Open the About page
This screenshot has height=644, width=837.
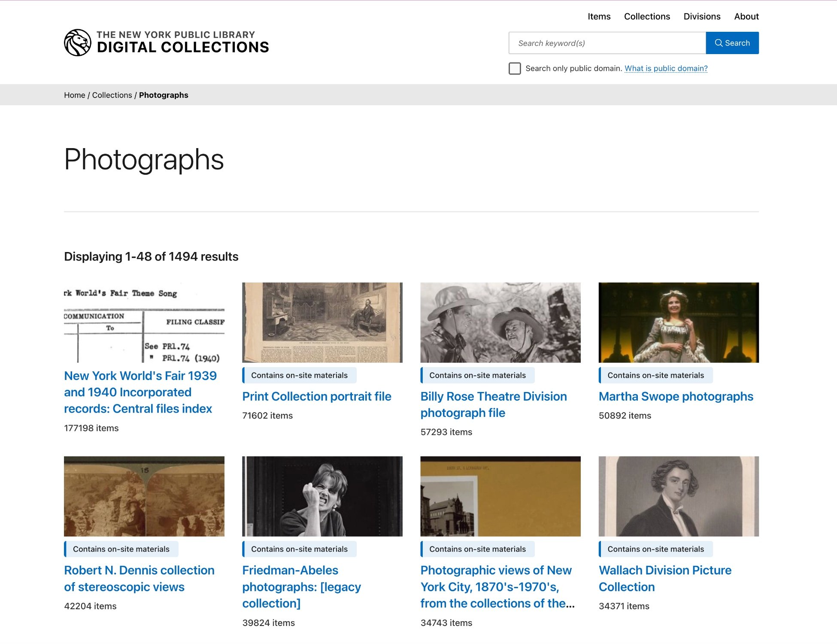[x=746, y=16]
